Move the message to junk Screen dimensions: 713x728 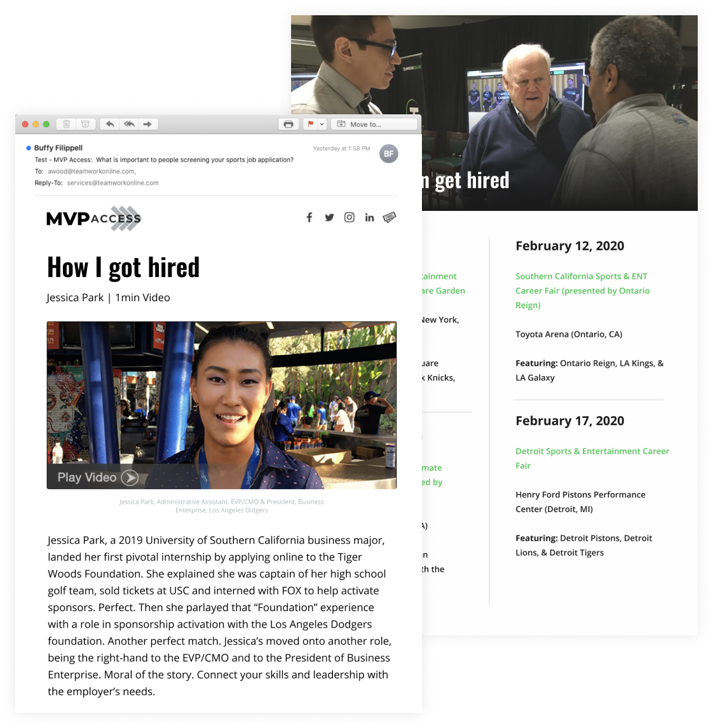tap(85, 124)
